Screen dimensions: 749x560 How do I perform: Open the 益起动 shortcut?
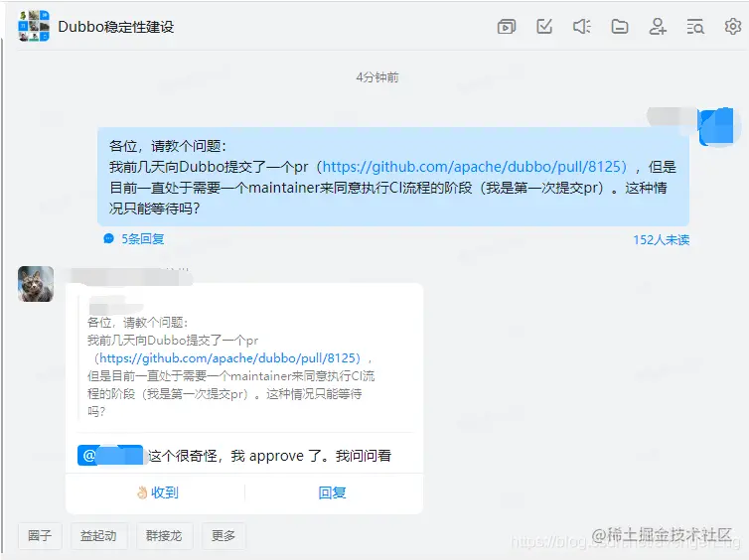[x=98, y=535]
